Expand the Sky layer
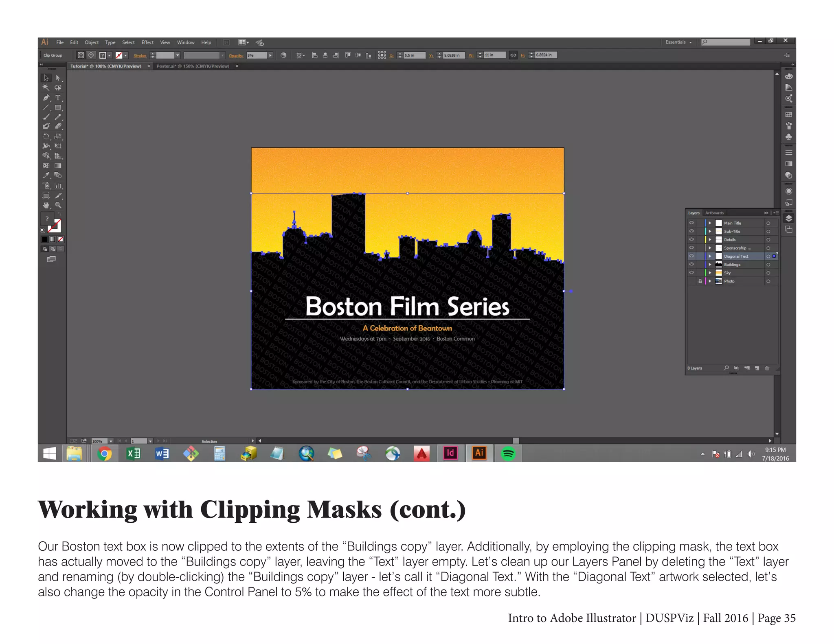Screen dimensions: 834x644 pyautogui.click(x=710, y=273)
